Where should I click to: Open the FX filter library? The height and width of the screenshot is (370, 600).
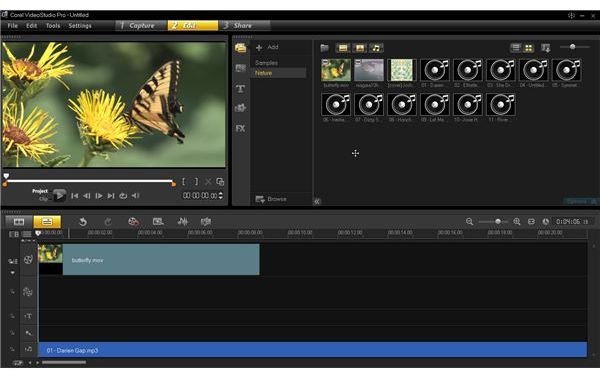240,128
